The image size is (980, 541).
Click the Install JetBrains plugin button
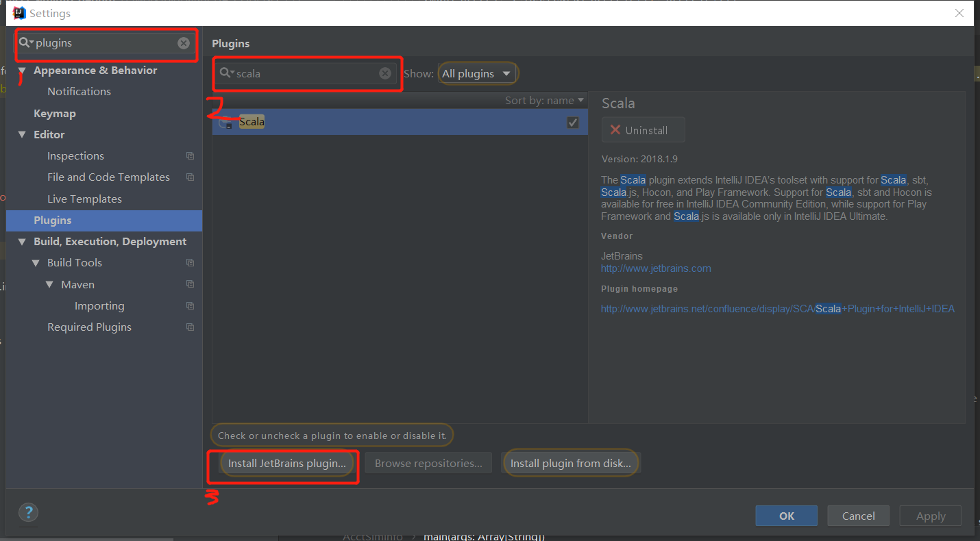tap(287, 464)
